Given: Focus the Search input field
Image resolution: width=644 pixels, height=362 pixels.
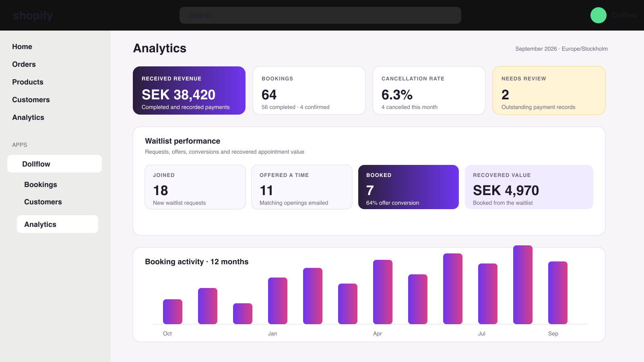Looking at the screenshot, I should [320, 15].
